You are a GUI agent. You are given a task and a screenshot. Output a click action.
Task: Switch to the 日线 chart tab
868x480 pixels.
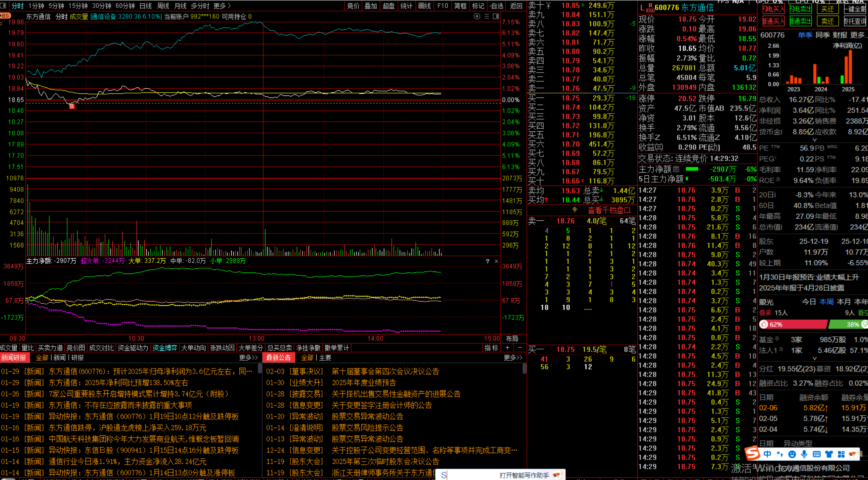(x=146, y=6)
